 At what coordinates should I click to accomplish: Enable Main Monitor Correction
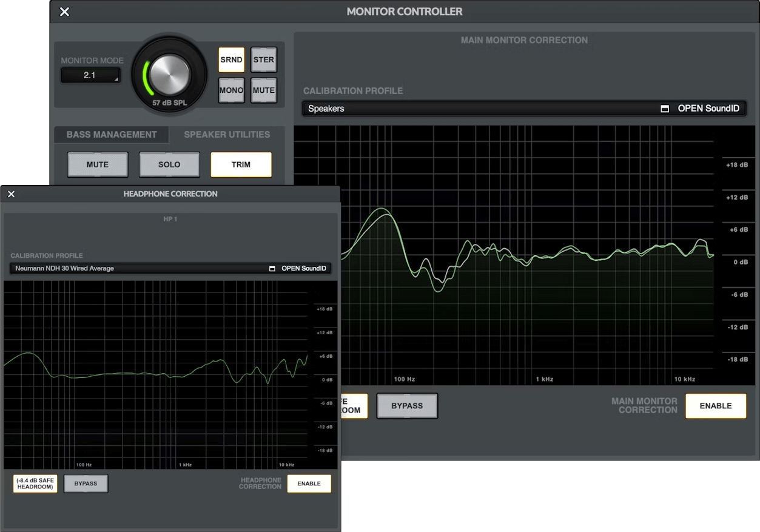point(716,405)
